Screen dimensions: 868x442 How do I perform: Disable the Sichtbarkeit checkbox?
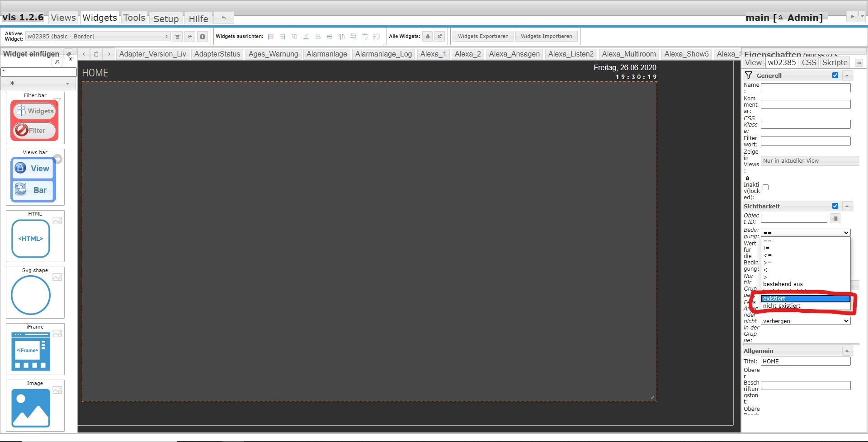(835, 206)
